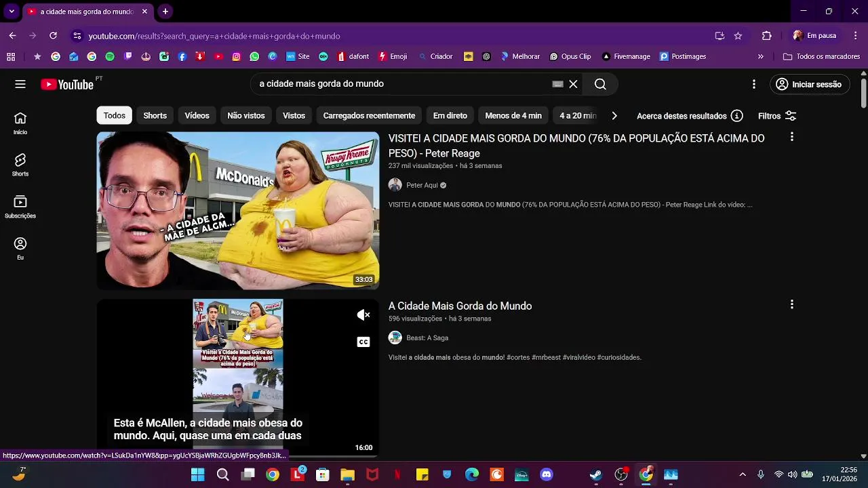Click the Iniciar sessão button
This screenshot has height=488, width=868.
pos(809,84)
